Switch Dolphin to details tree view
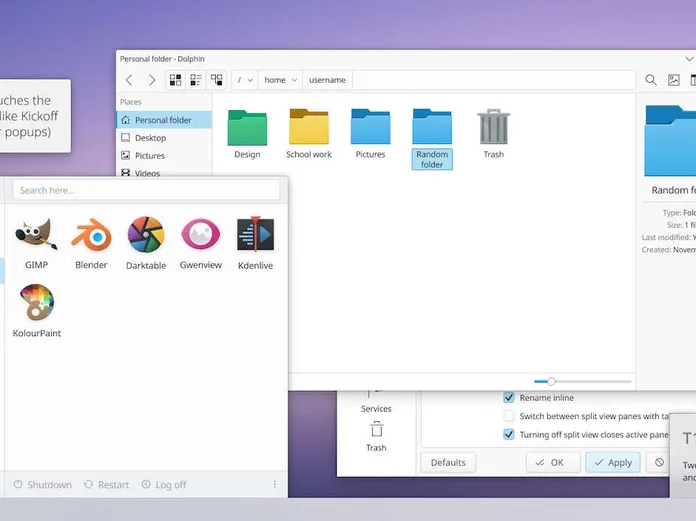This screenshot has width=696, height=521. pos(217,80)
